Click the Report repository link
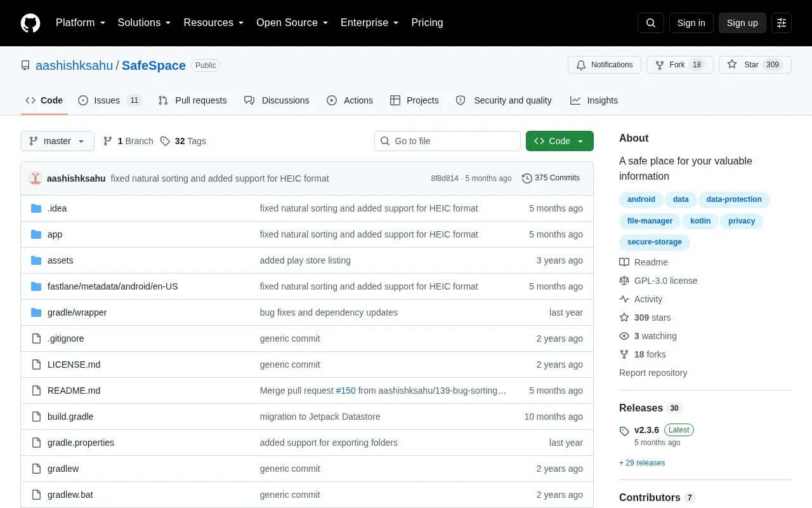812x508 pixels. pyautogui.click(x=653, y=373)
